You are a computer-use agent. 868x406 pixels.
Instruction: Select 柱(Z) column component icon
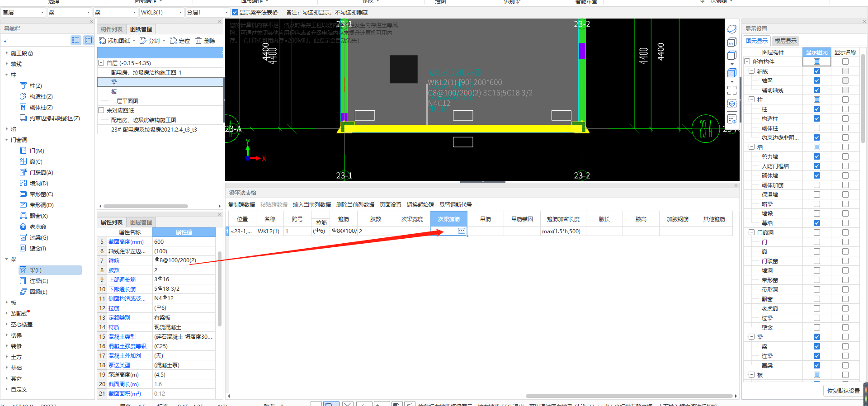[23, 85]
